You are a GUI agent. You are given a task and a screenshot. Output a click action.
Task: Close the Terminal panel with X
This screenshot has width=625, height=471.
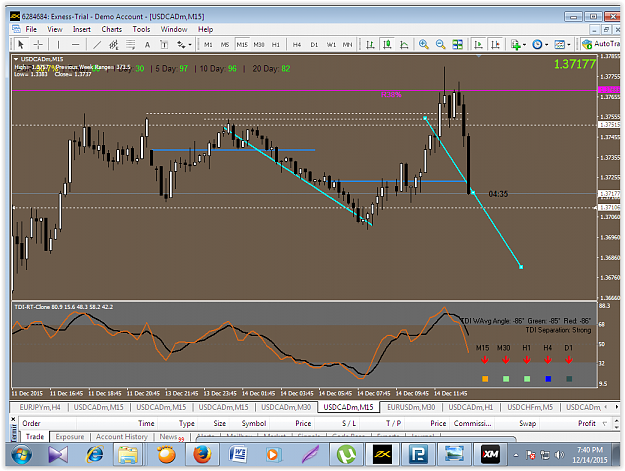coord(13,419)
